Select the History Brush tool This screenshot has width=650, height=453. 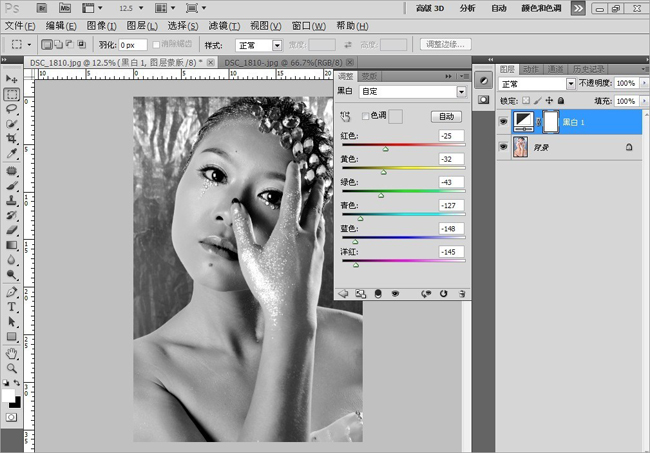pyautogui.click(x=11, y=215)
